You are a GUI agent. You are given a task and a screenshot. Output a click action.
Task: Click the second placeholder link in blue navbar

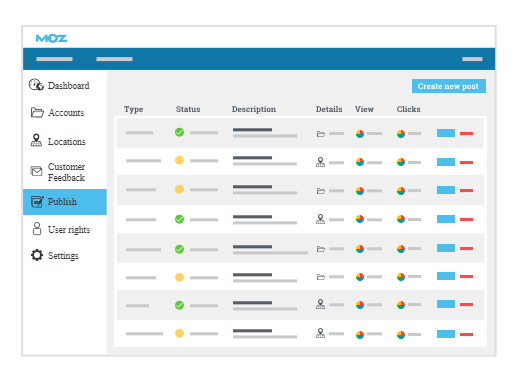[x=114, y=59]
